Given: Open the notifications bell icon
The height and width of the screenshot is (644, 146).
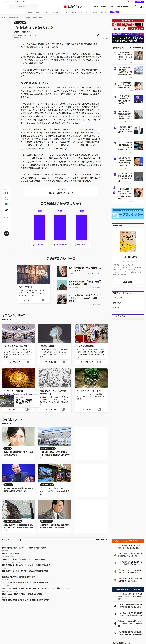Looking at the screenshot, I should [x=135, y=7].
